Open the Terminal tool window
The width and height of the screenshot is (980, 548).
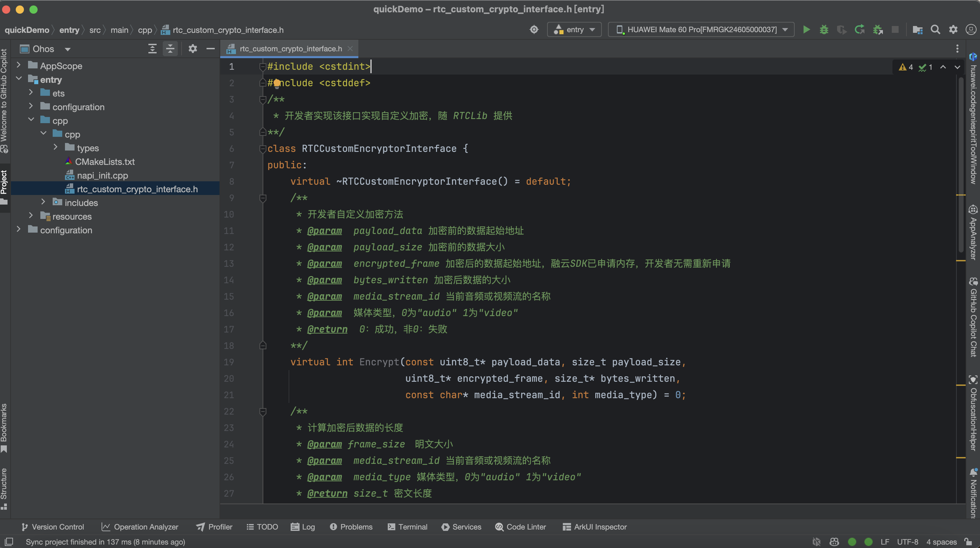coord(408,527)
